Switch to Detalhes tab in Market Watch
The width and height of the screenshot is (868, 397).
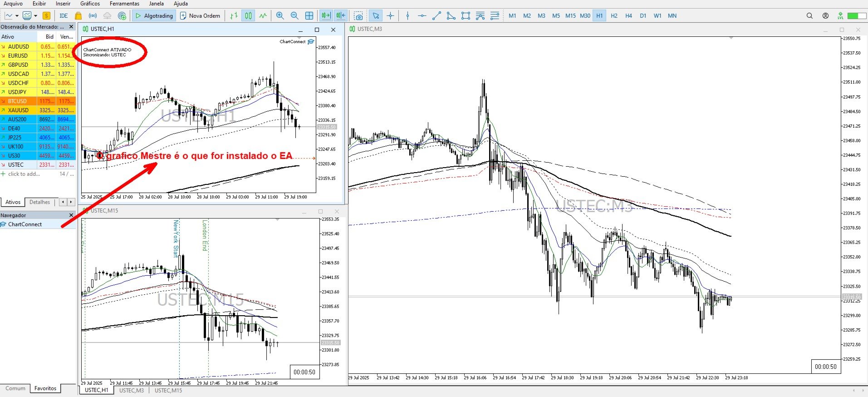pos(40,202)
